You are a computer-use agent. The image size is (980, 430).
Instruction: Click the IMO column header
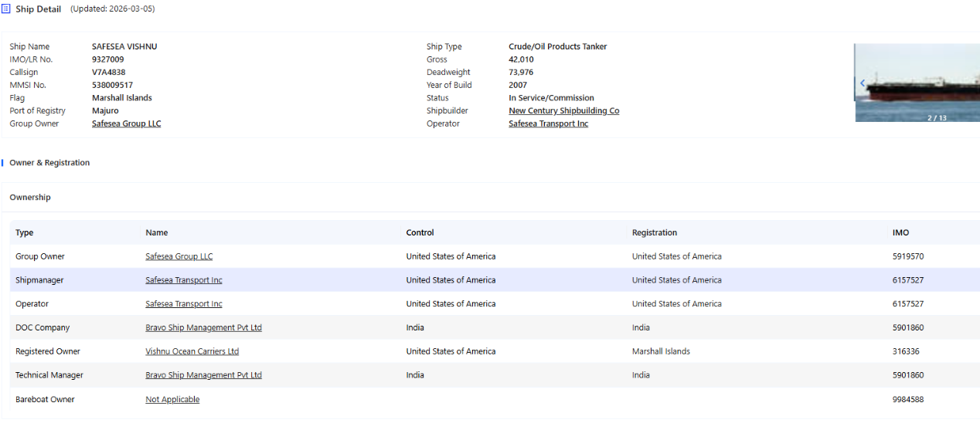click(x=900, y=232)
